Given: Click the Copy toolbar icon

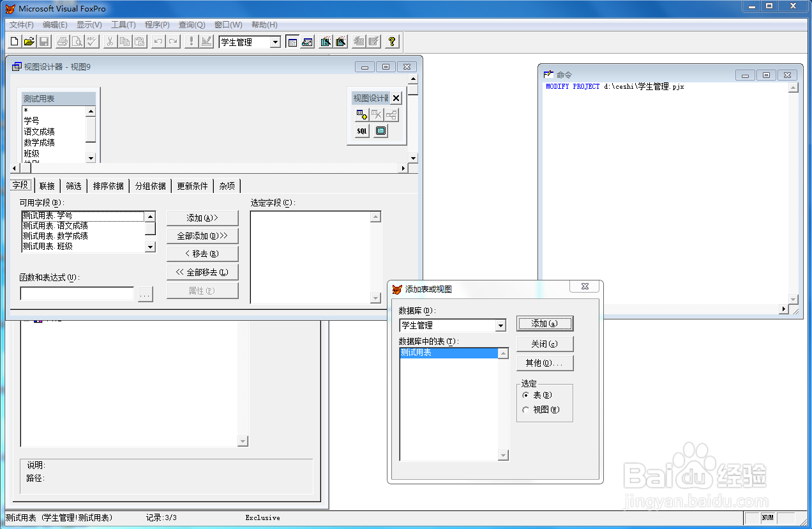Looking at the screenshot, I should tap(124, 42).
